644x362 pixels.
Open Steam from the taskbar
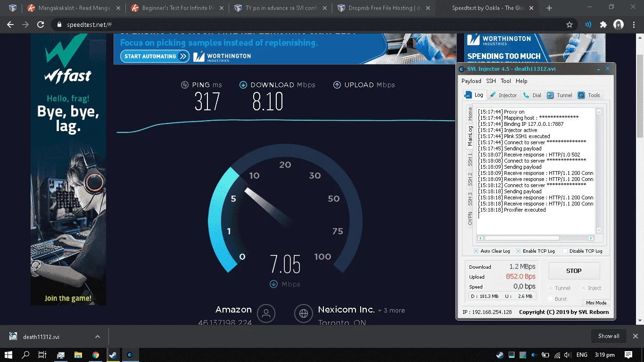[x=113, y=354]
